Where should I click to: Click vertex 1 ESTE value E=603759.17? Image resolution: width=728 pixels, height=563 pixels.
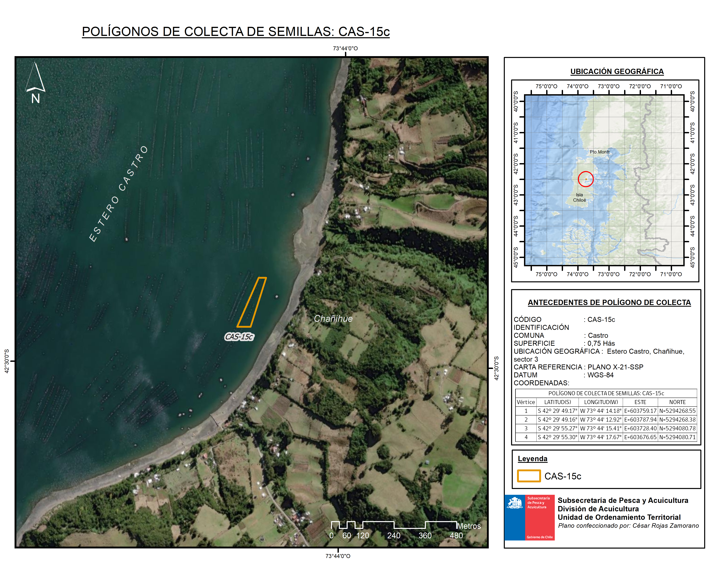coord(640,411)
